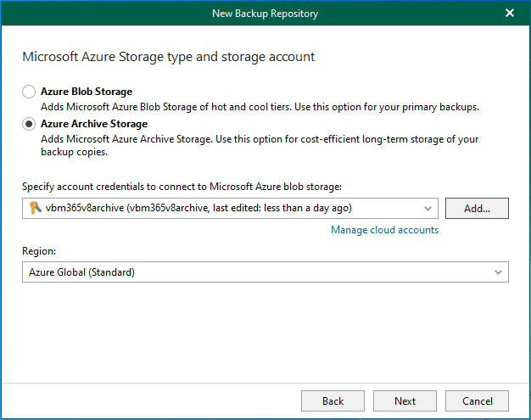Click the Blob Storage hot and cool tiers description
The height and width of the screenshot is (420, 531).
260,107
